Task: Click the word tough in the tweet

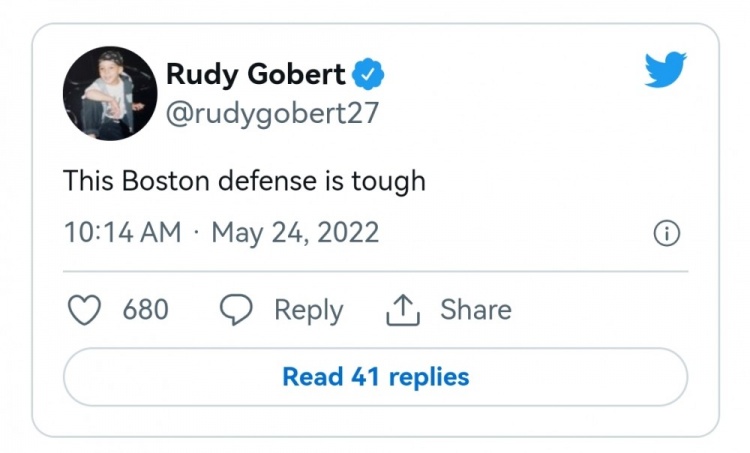Action: 388,182
